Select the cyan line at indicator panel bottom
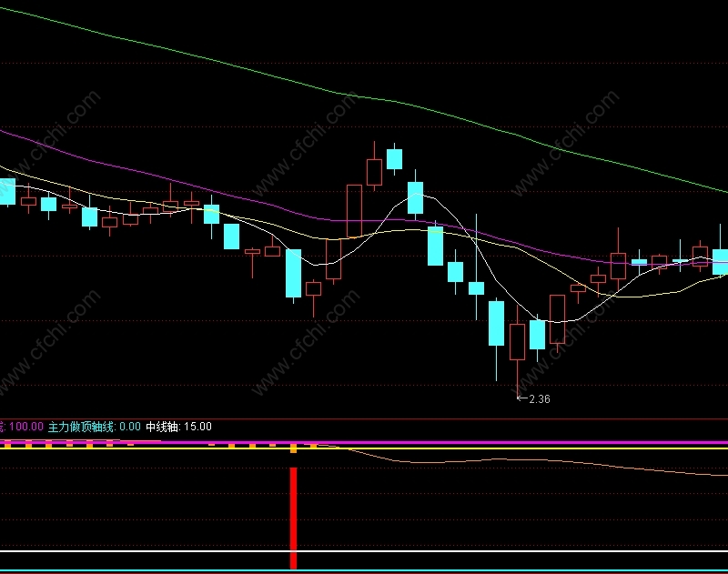This screenshot has width=728, height=574. (x=364, y=570)
